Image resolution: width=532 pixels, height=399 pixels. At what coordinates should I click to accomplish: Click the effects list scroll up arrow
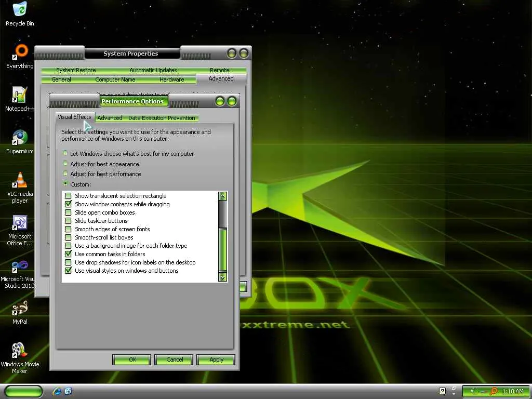click(x=222, y=196)
